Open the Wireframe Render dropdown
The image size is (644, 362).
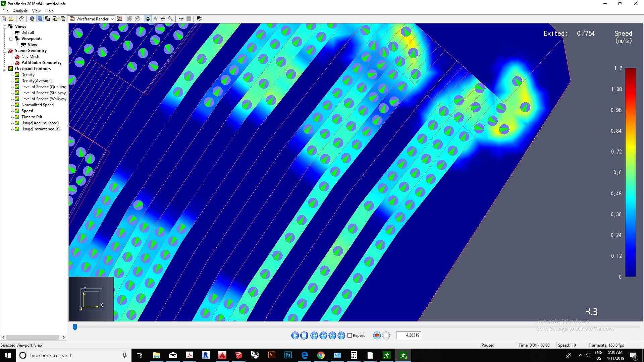[x=112, y=19]
